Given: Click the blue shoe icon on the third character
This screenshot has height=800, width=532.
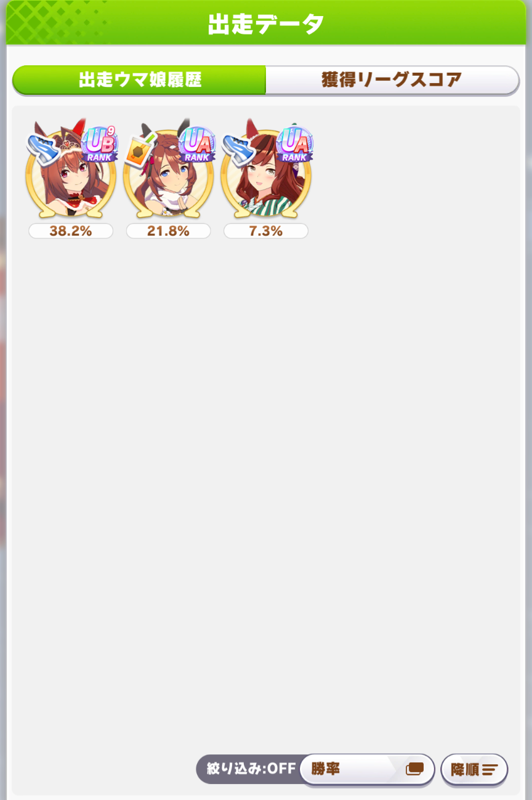Looking at the screenshot, I should [x=238, y=146].
